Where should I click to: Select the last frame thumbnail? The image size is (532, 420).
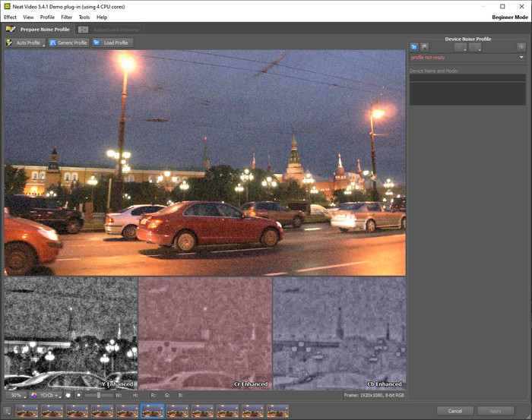coord(277,411)
